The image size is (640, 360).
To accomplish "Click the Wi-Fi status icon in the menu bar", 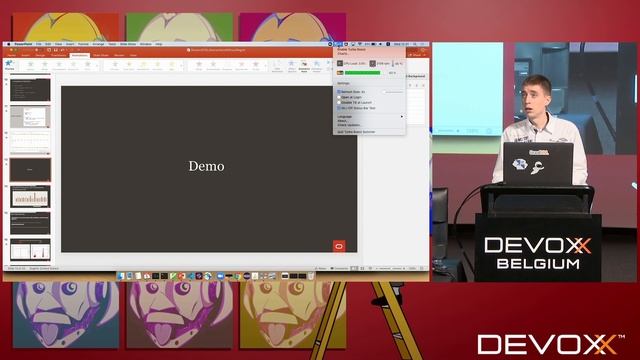I will [x=360, y=44].
